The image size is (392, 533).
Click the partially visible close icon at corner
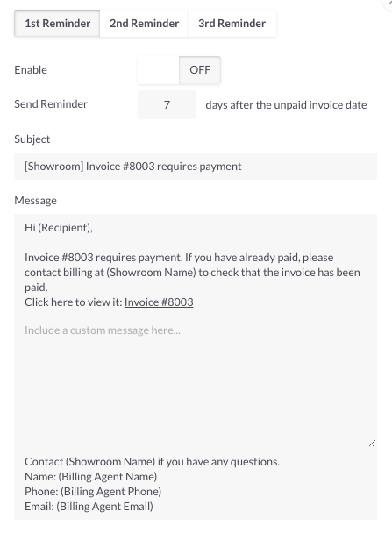[x=388, y=4]
